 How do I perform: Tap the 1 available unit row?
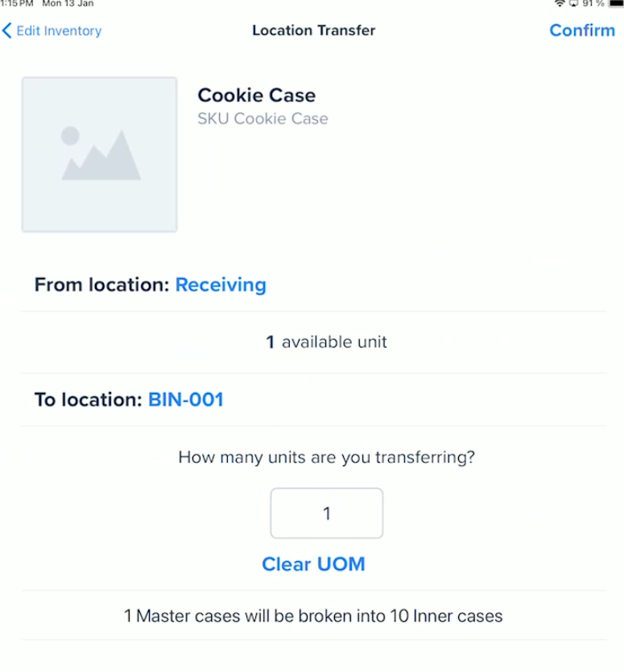(313, 342)
